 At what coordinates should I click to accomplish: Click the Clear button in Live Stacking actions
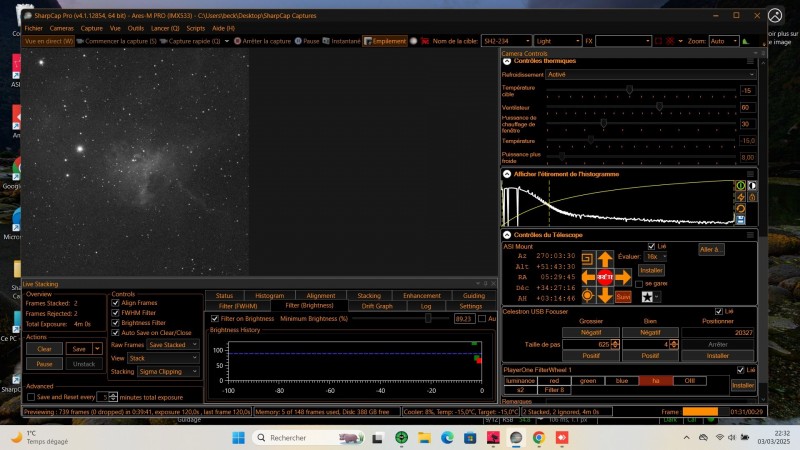pos(44,349)
